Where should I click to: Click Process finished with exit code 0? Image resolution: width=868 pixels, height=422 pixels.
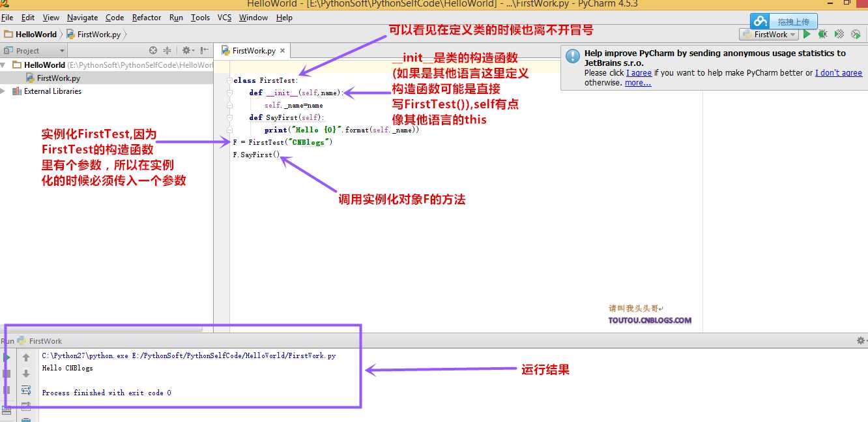point(106,393)
